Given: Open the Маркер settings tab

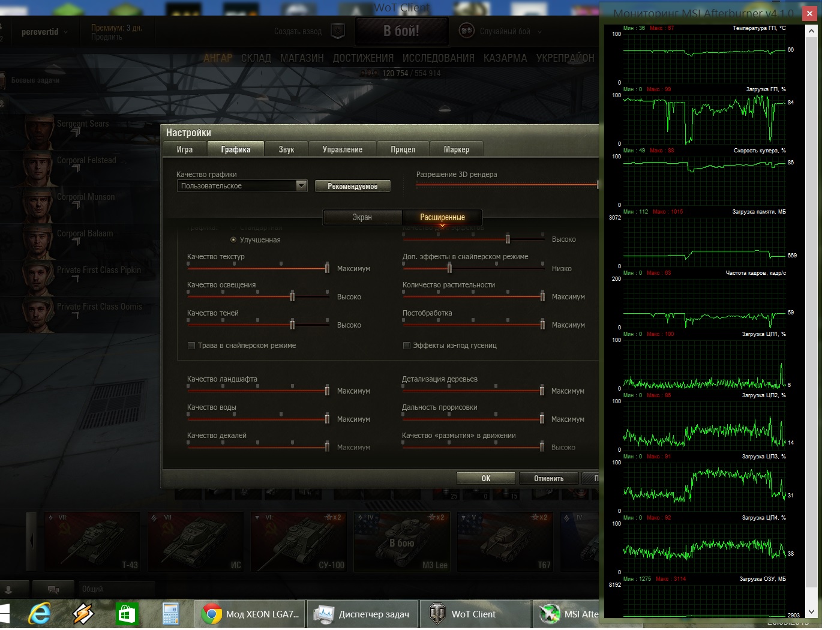Looking at the screenshot, I should [x=457, y=149].
